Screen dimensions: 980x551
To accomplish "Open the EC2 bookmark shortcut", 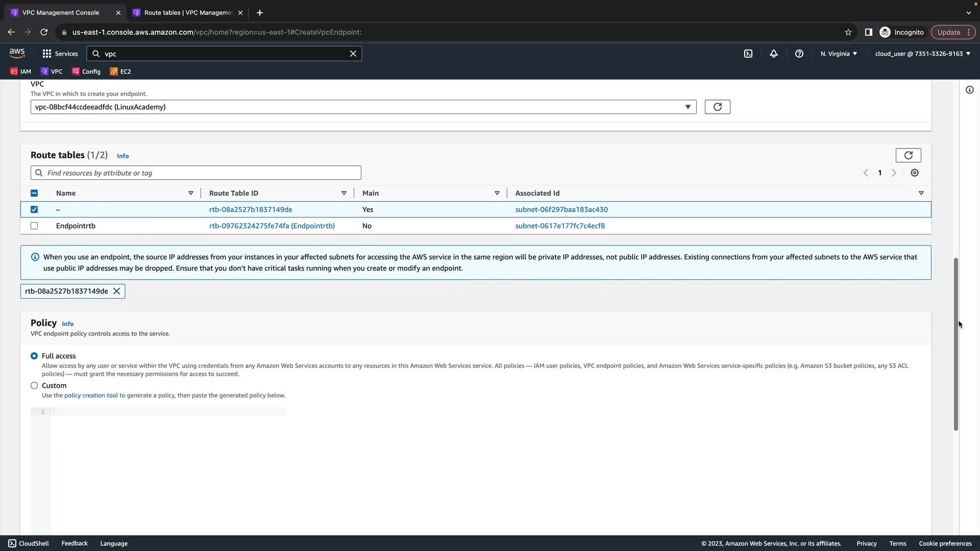I will pos(120,71).
